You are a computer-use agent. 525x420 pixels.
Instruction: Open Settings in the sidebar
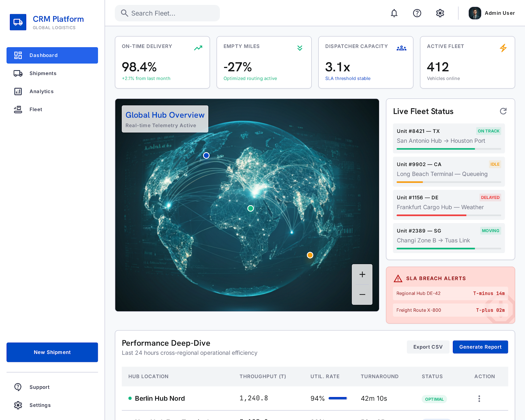click(52, 405)
